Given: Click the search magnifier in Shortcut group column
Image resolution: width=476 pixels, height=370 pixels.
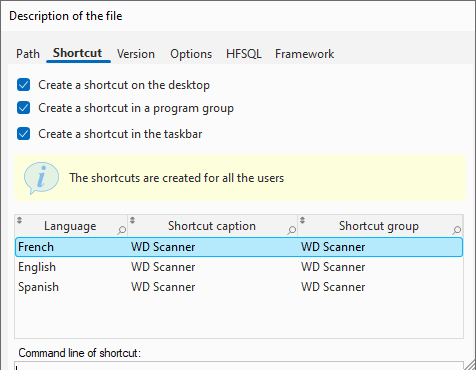Looking at the screenshot, I should [x=457, y=230].
